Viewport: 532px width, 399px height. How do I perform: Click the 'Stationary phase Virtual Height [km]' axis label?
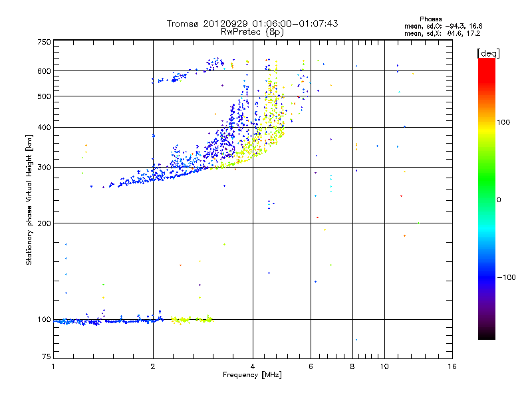[29, 199]
